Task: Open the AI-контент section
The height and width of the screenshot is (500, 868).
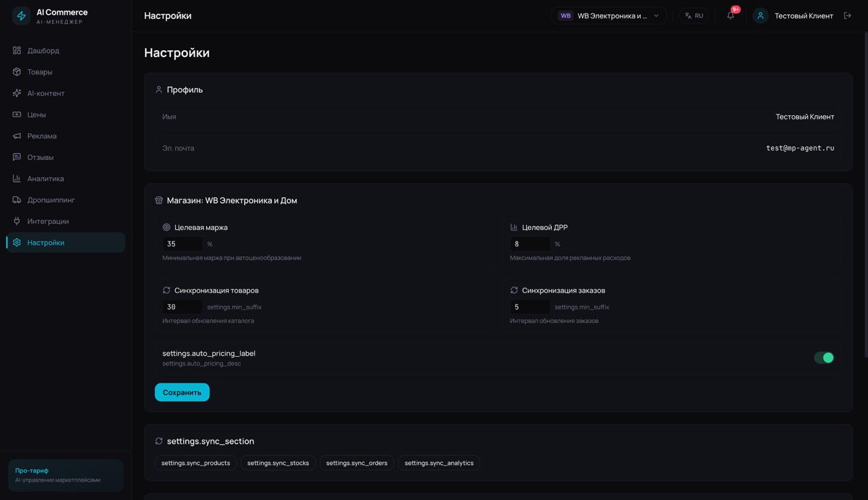Action: 45,93
